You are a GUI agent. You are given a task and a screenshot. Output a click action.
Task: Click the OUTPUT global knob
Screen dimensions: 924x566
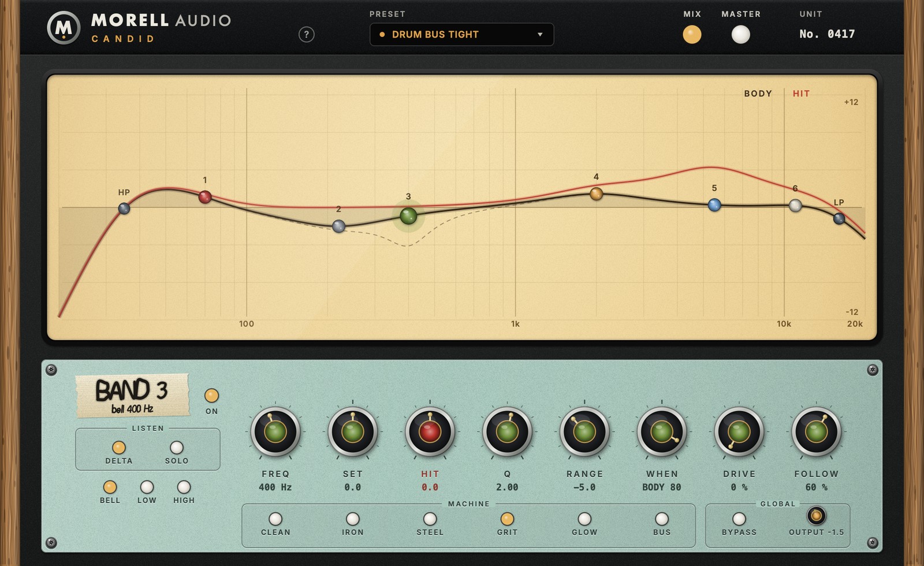tap(816, 515)
